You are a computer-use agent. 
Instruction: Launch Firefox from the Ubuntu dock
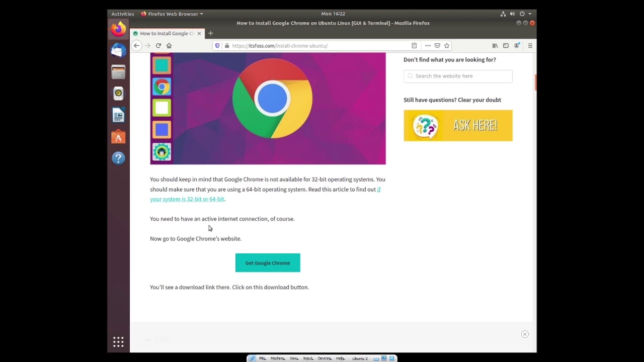pyautogui.click(x=118, y=29)
